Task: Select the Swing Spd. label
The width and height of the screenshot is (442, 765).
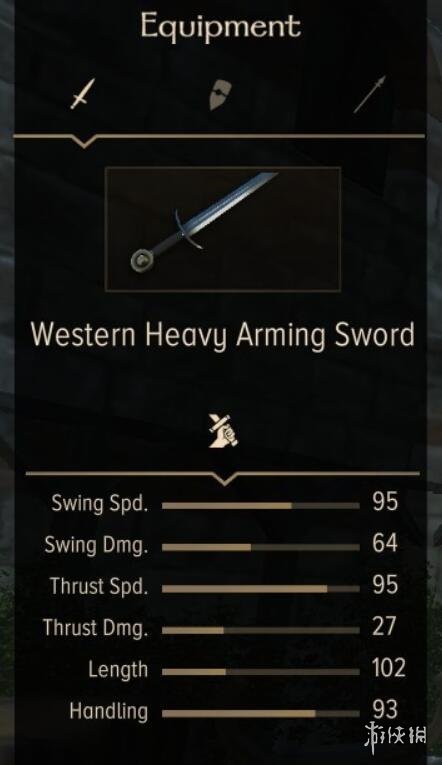Action: tap(99, 503)
